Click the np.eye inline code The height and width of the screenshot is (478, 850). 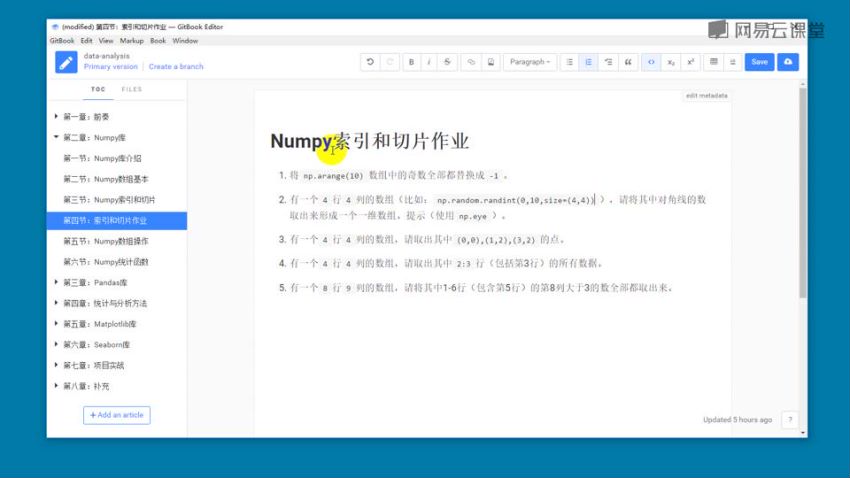473,216
